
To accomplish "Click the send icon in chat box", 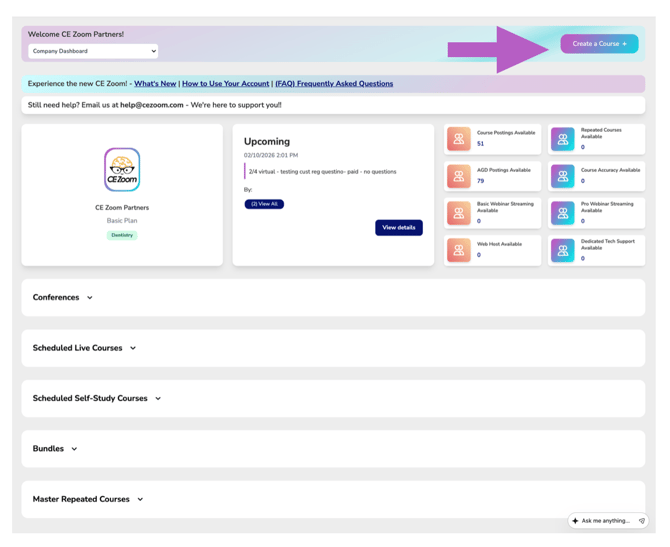I will (x=641, y=521).
